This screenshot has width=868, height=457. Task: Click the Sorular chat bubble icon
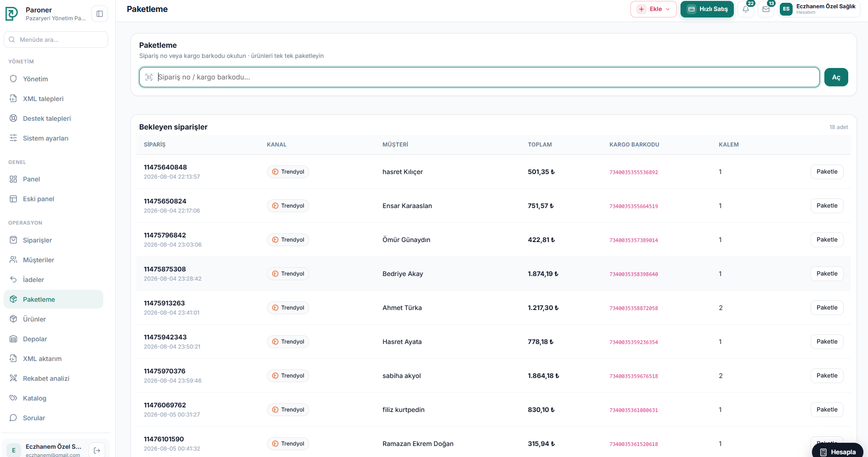point(13,418)
